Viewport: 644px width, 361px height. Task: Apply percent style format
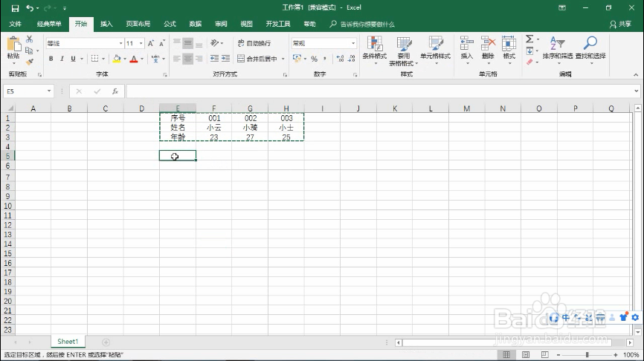[315, 59]
